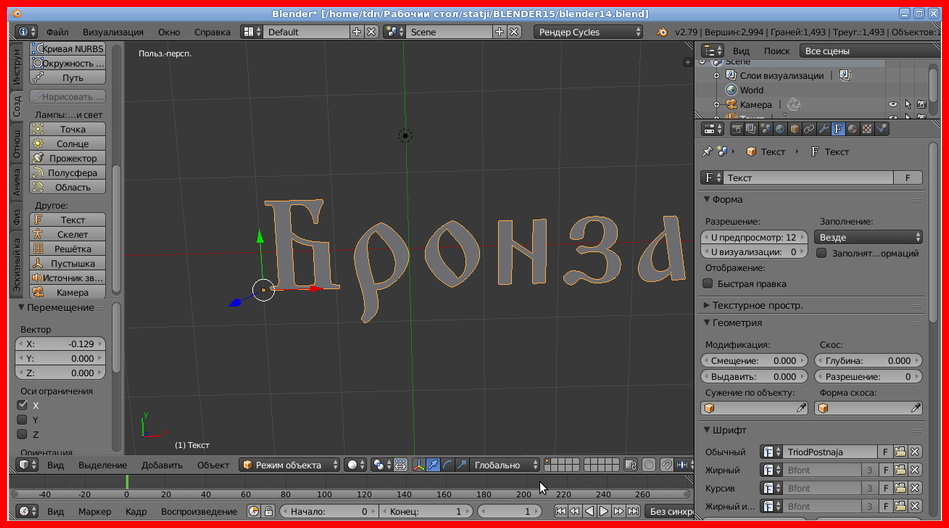This screenshot has width=949, height=528.
Task: Open the Constraints chain-link properties tab
Action: pyautogui.click(x=809, y=129)
